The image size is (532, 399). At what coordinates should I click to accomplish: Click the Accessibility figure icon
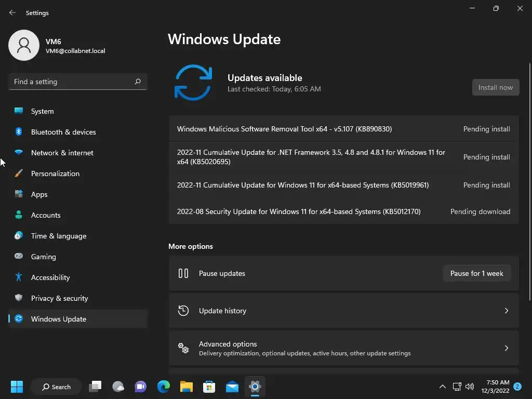tap(19, 277)
